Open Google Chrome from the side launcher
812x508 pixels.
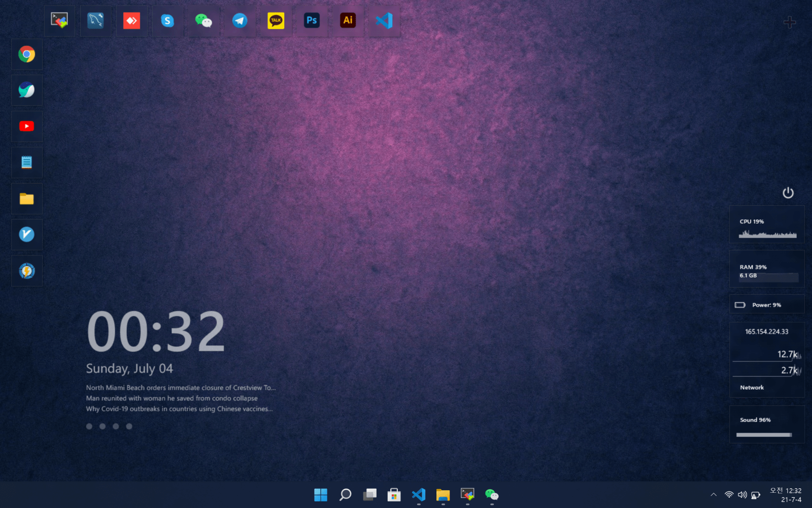[x=27, y=54]
